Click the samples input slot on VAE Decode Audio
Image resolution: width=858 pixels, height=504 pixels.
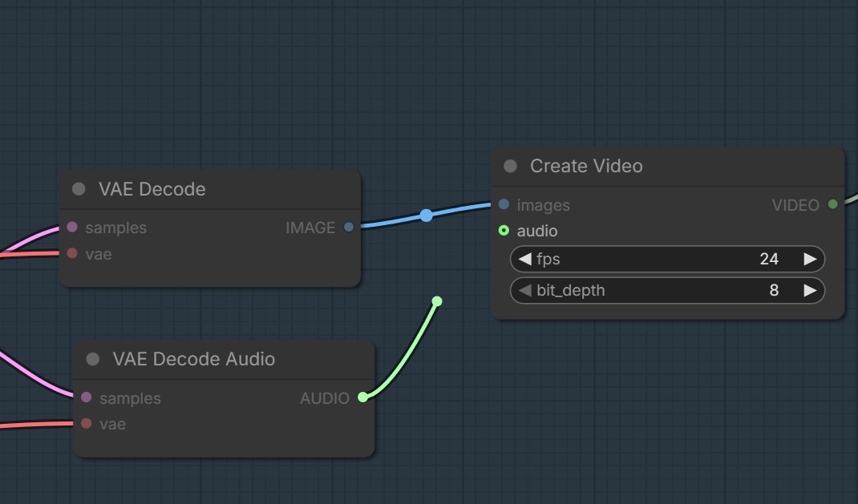(x=87, y=397)
